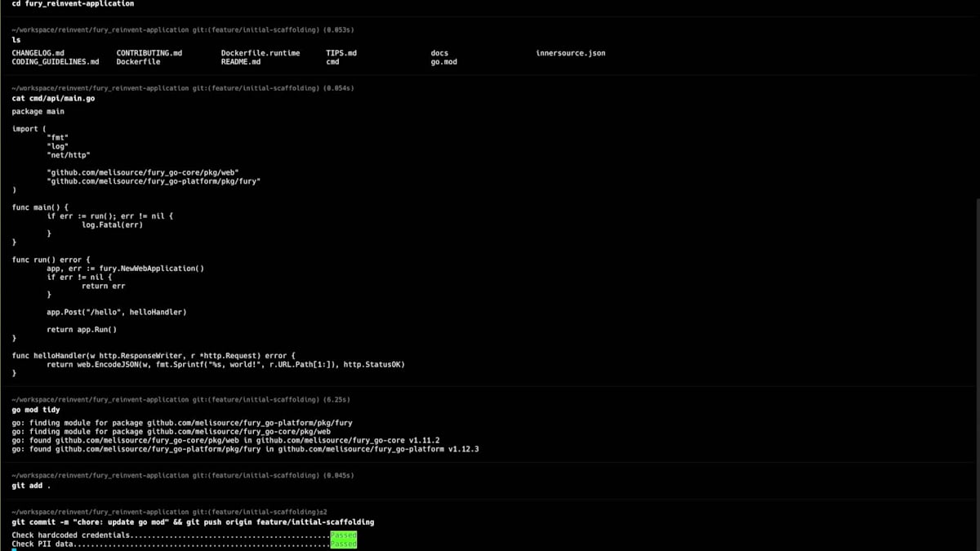This screenshot has height=551, width=980.
Task: Click the 'log.Fatal(err)' line
Action: coord(112,224)
